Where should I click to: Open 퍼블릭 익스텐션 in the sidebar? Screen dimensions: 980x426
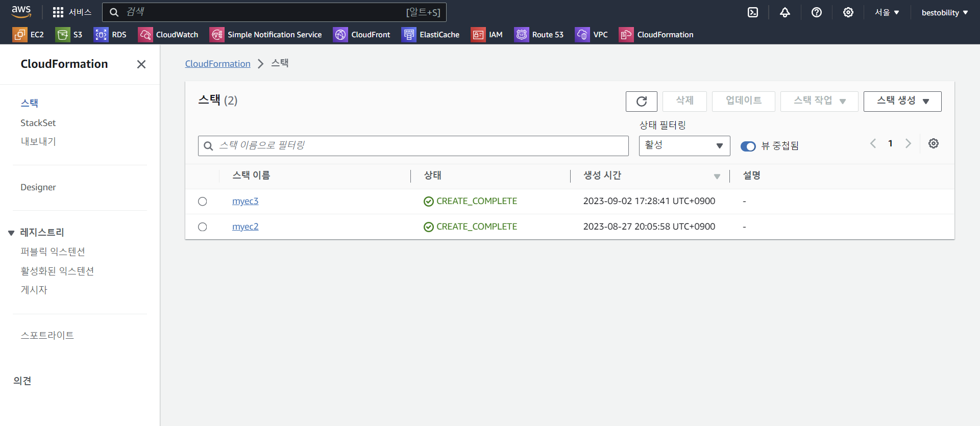(x=53, y=252)
